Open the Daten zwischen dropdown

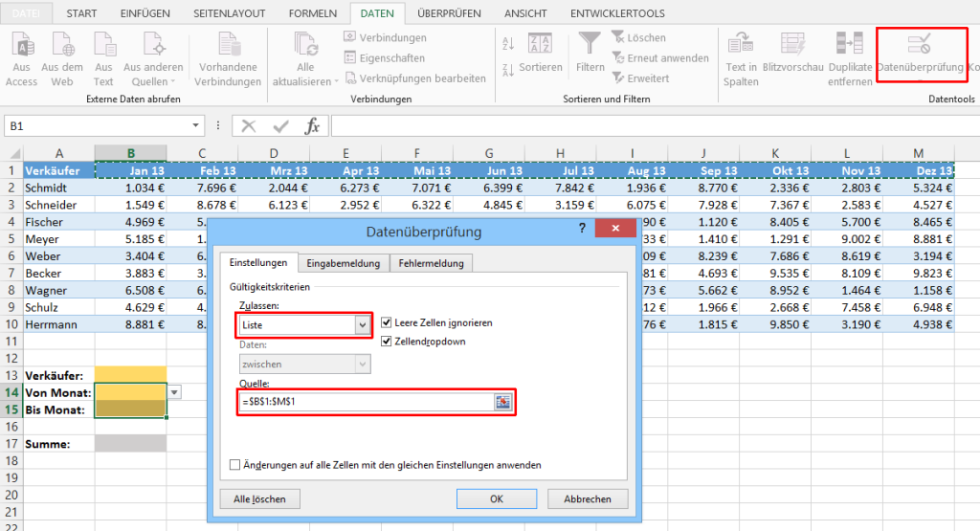pos(363,365)
